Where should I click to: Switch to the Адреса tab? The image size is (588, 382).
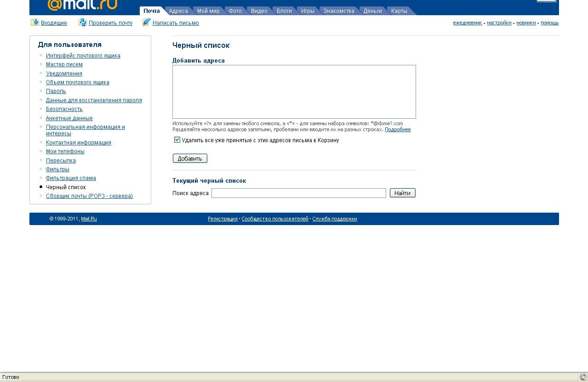(178, 11)
